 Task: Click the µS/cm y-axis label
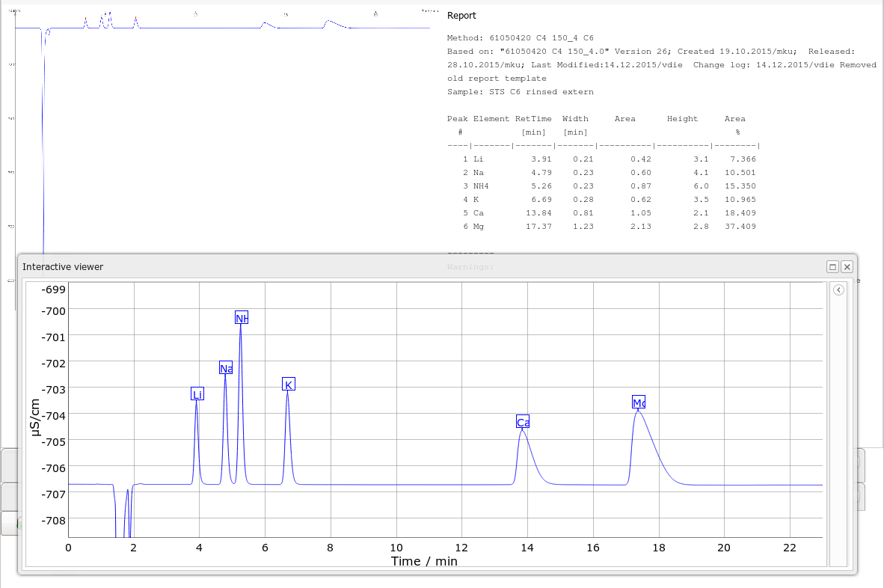coord(34,417)
